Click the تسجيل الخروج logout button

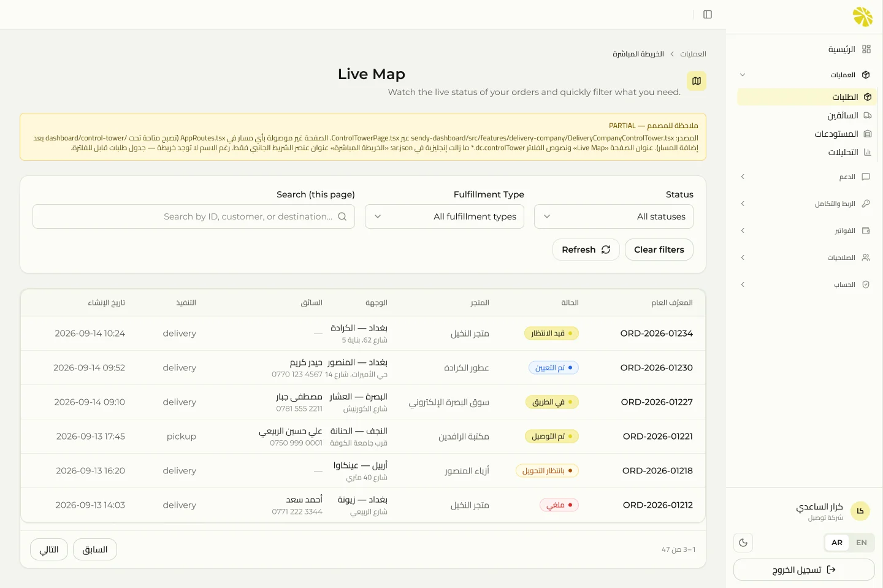[x=804, y=570]
